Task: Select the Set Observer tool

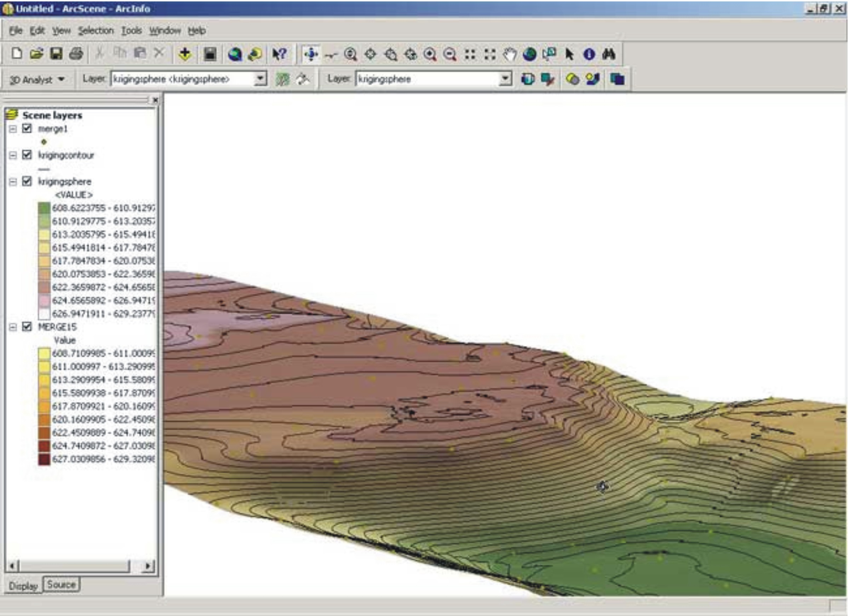Action: point(411,54)
